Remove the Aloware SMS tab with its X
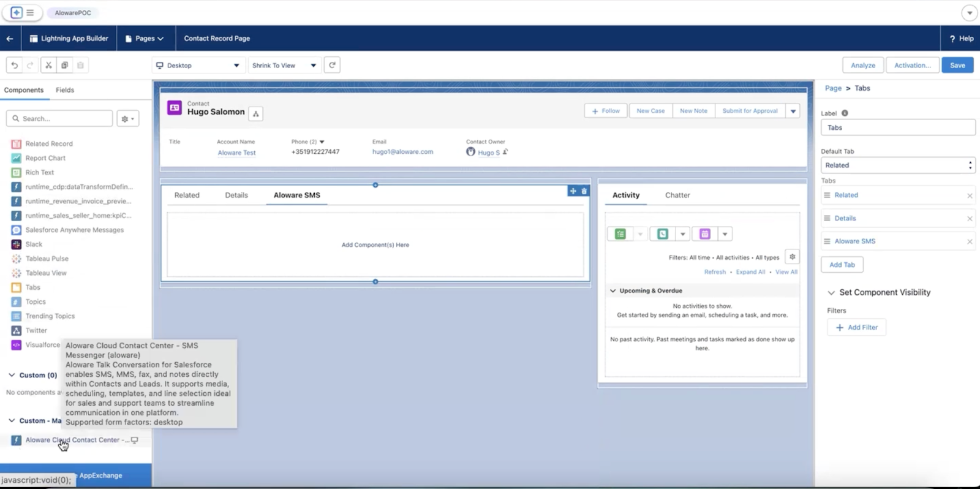 click(x=970, y=242)
